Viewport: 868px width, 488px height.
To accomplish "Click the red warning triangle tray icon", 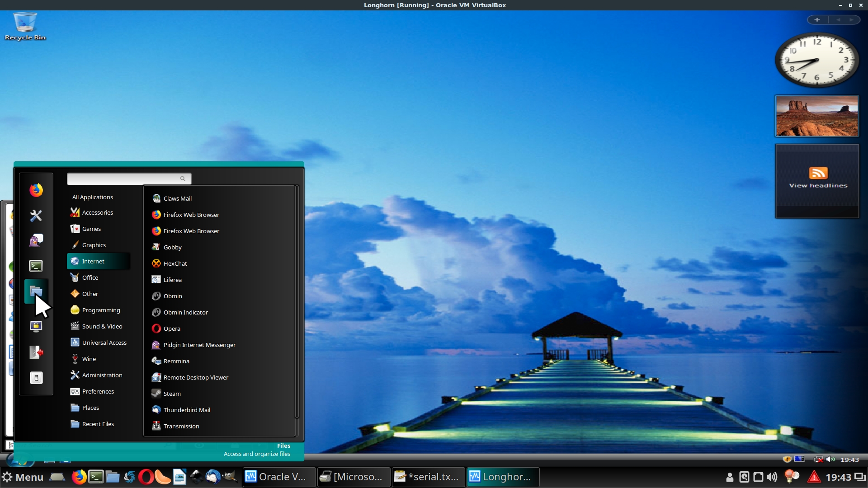I will click(x=814, y=477).
